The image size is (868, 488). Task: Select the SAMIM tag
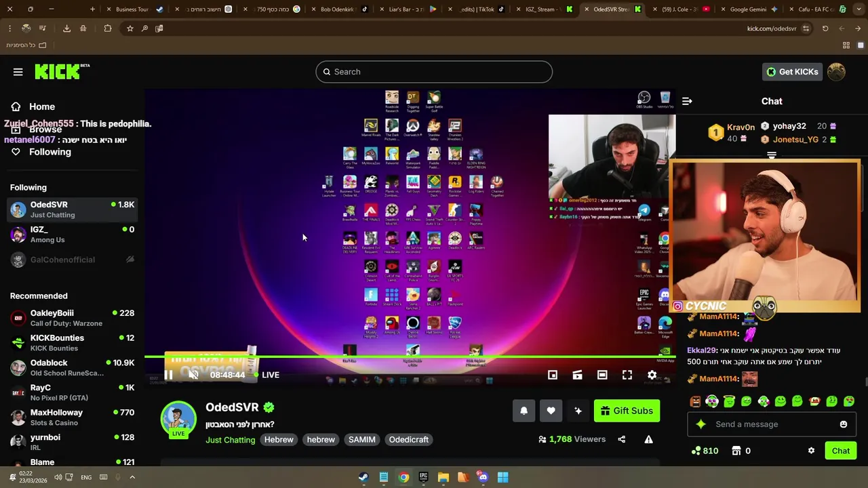point(362,440)
